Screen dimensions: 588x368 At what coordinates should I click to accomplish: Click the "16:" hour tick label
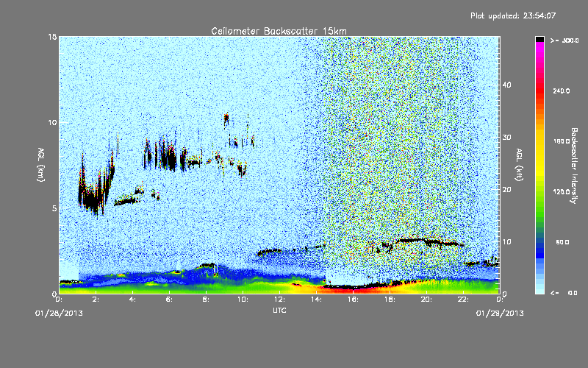click(x=353, y=300)
